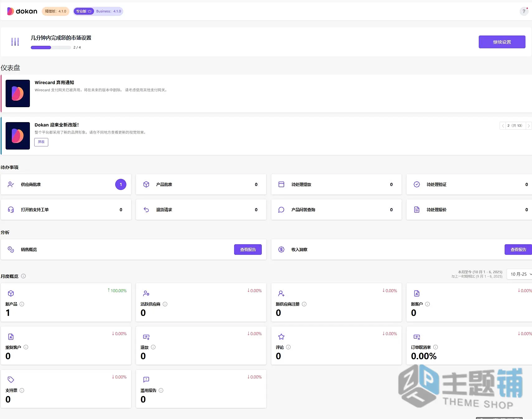Click the Dokan redesign notice thumbnail

click(x=18, y=136)
